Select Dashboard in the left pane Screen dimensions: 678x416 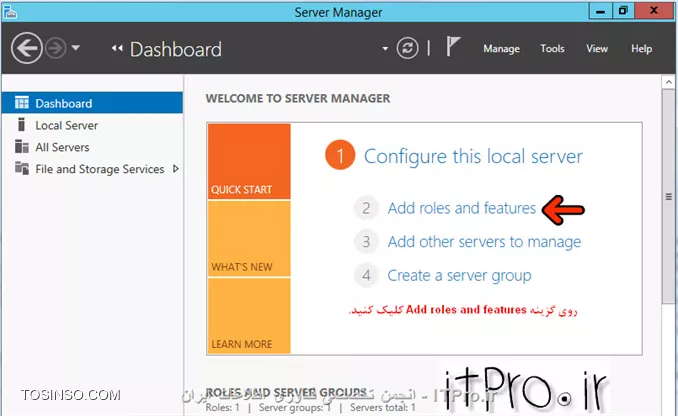[x=93, y=103]
